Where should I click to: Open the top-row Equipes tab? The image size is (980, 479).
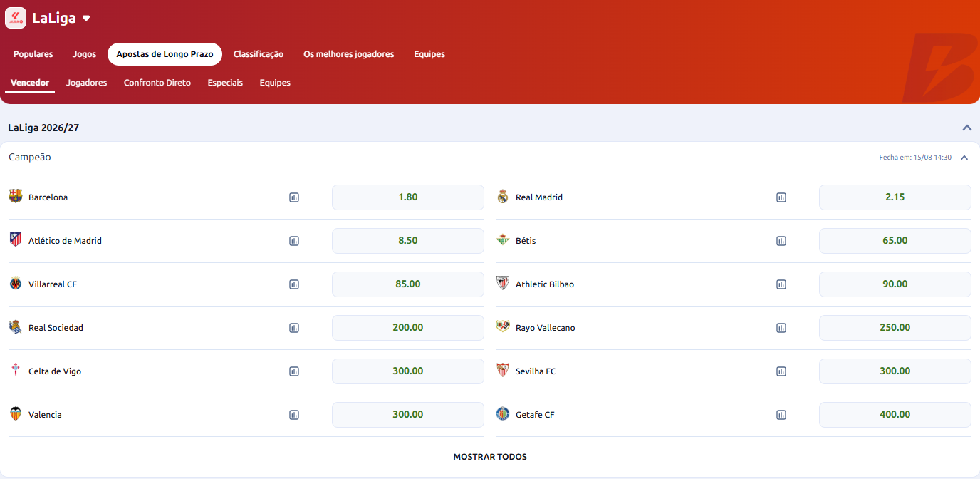click(429, 54)
